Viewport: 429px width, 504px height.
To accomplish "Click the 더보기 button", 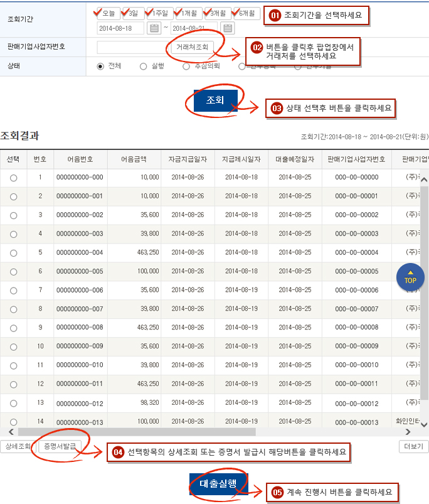I will tap(413, 446).
